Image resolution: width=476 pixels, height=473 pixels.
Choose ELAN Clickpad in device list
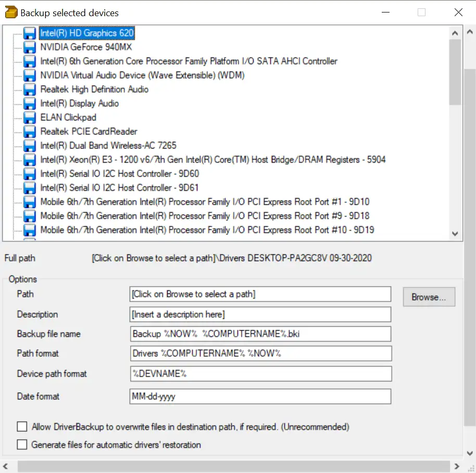click(68, 118)
